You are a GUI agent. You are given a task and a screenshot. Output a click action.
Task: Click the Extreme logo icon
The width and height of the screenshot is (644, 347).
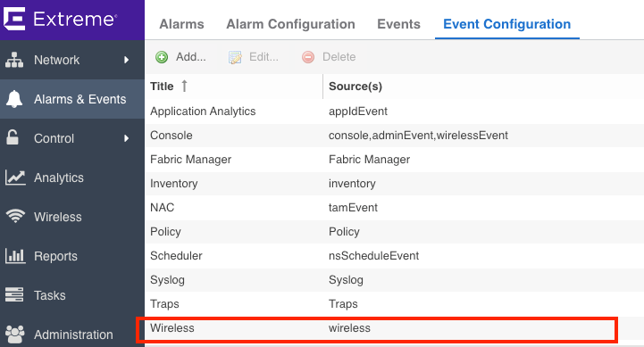point(14,20)
